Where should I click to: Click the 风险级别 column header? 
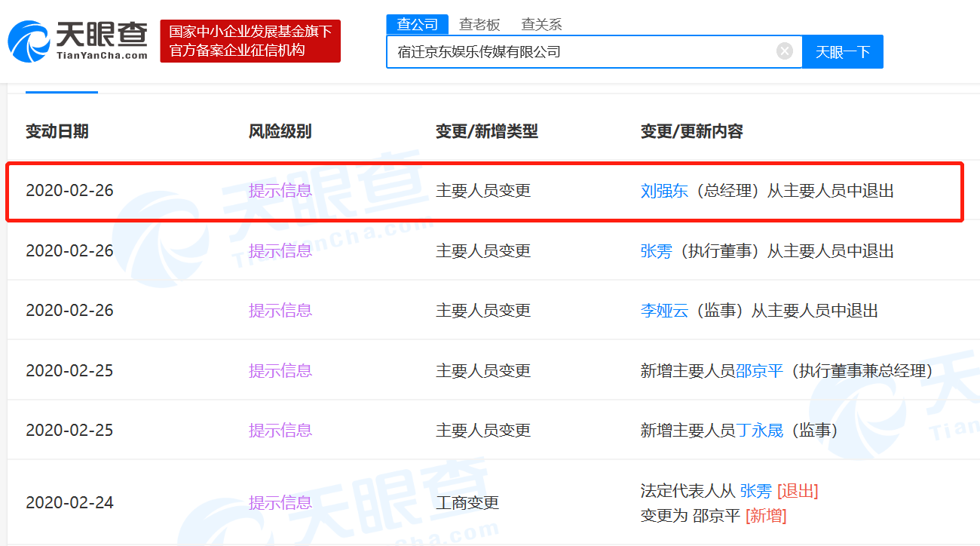tap(280, 131)
